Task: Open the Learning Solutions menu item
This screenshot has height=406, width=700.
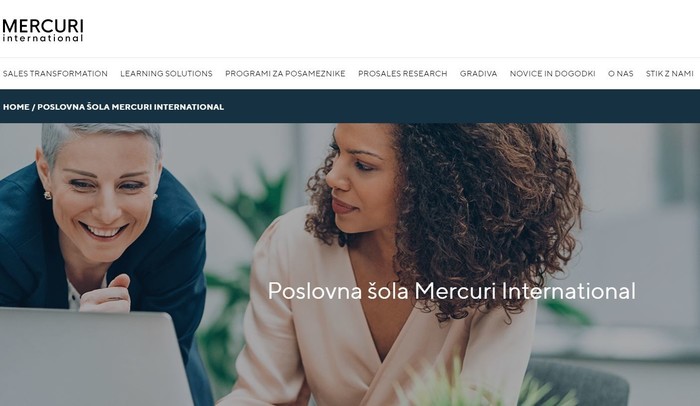Action: 166,74
